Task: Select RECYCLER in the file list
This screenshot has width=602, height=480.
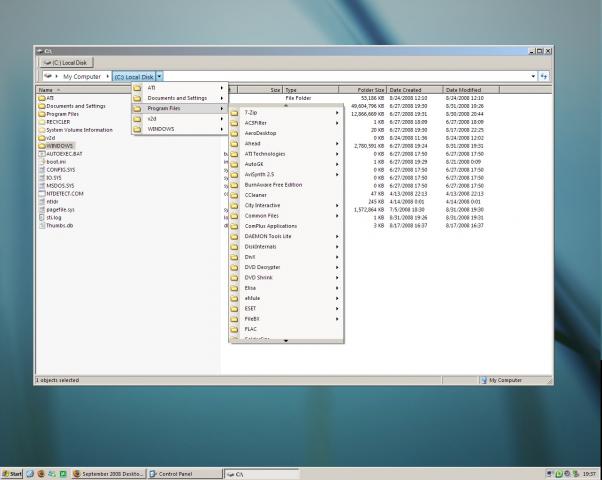Action: (x=54, y=122)
